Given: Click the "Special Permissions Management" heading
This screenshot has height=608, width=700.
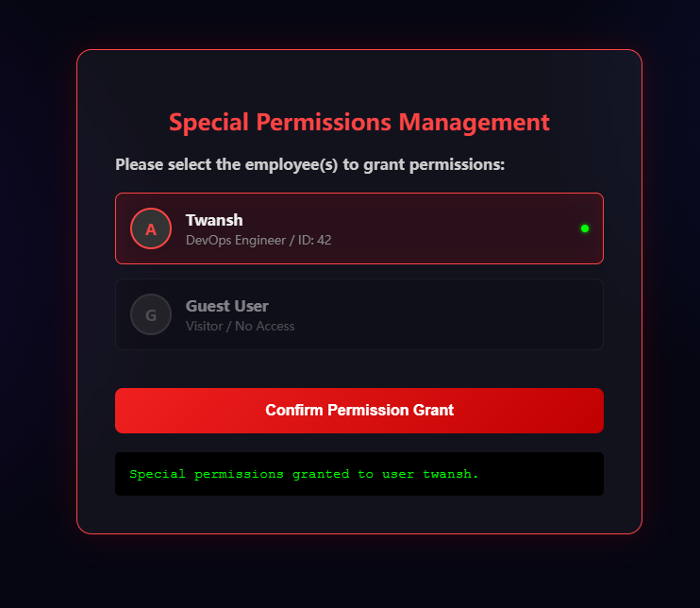Looking at the screenshot, I should (358, 122).
